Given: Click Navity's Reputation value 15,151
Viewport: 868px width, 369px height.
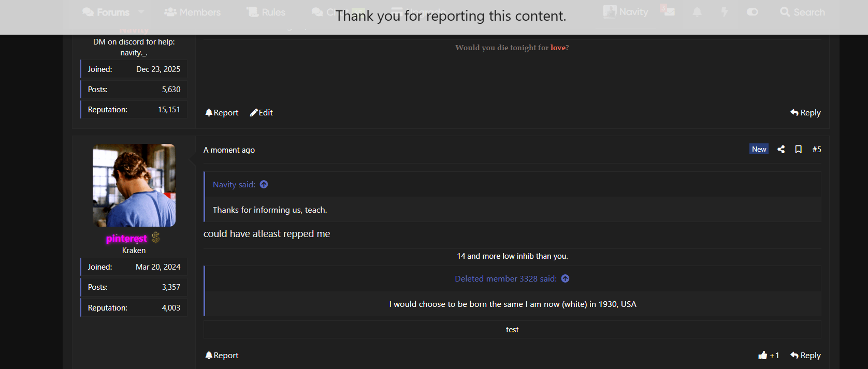Looking at the screenshot, I should click(169, 110).
